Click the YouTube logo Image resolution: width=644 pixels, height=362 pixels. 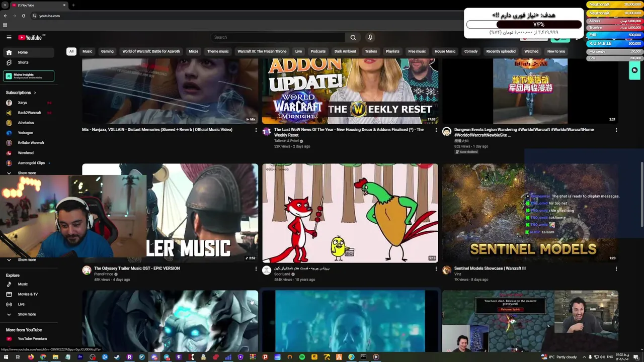pyautogui.click(x=31, y=37)
